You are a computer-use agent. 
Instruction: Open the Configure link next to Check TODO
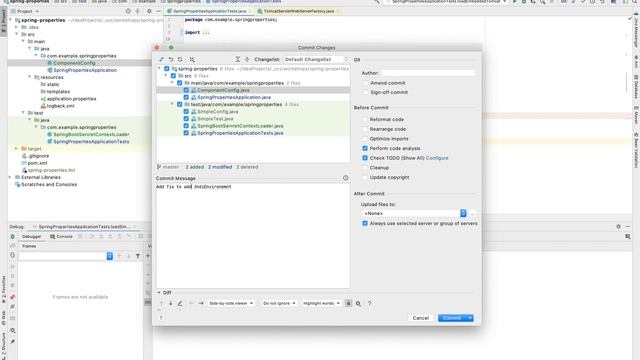click(437, 158)
